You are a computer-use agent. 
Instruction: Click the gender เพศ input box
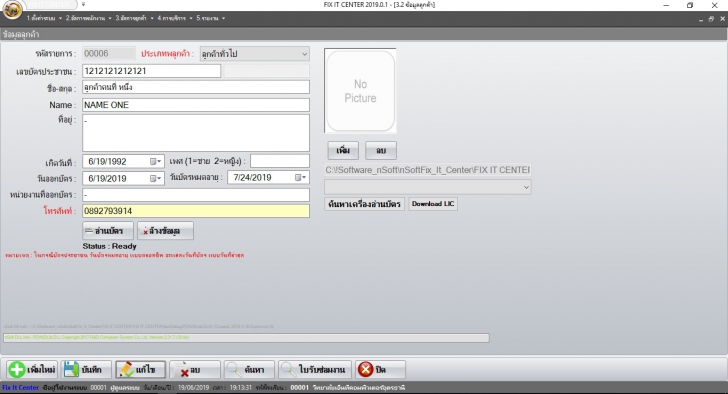coord(280,161)
